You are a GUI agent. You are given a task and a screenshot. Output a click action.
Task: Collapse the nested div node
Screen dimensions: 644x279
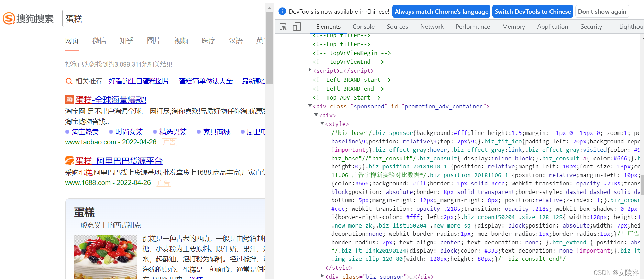pyautogui.click(x=316, y=115)
